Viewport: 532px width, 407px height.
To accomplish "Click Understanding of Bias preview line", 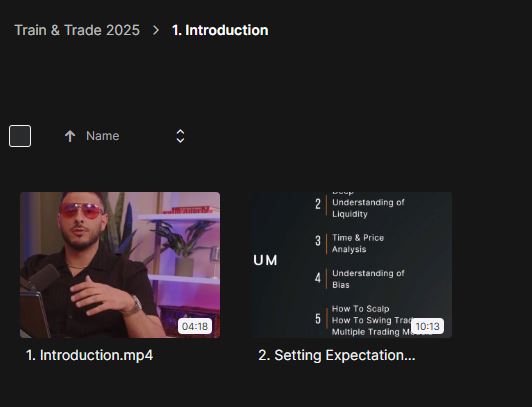I will 368,279.
